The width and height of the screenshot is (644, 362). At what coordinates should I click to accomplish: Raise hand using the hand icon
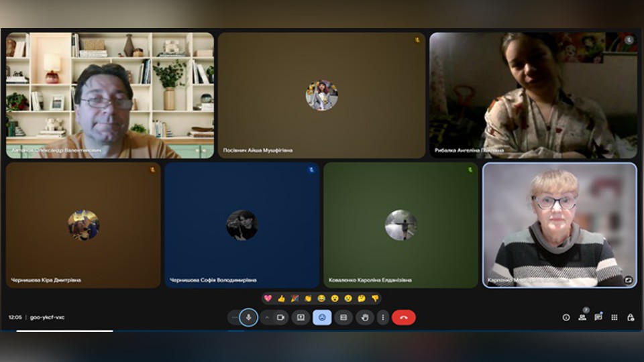click(365, 317)
